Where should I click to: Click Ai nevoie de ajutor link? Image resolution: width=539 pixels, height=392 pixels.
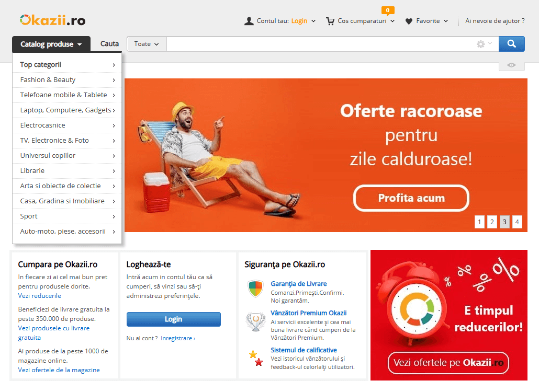point(495,21)
